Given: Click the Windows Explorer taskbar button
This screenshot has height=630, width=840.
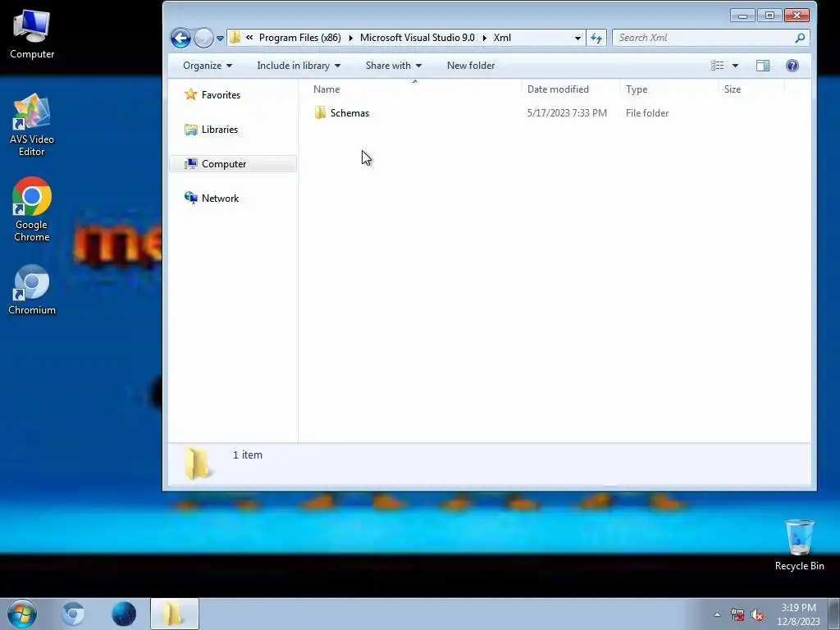Looking at the screenshot, I should tap(175, 614).
